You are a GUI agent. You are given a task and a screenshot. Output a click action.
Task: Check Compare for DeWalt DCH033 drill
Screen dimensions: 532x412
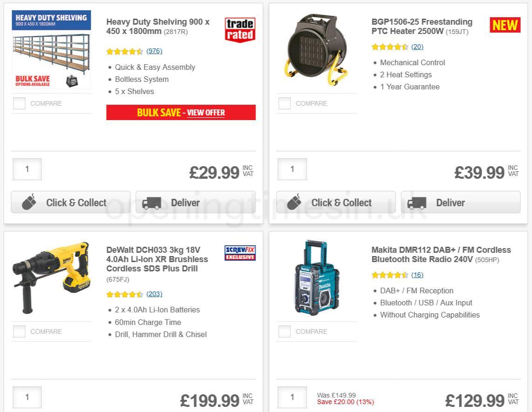[19, 331]
